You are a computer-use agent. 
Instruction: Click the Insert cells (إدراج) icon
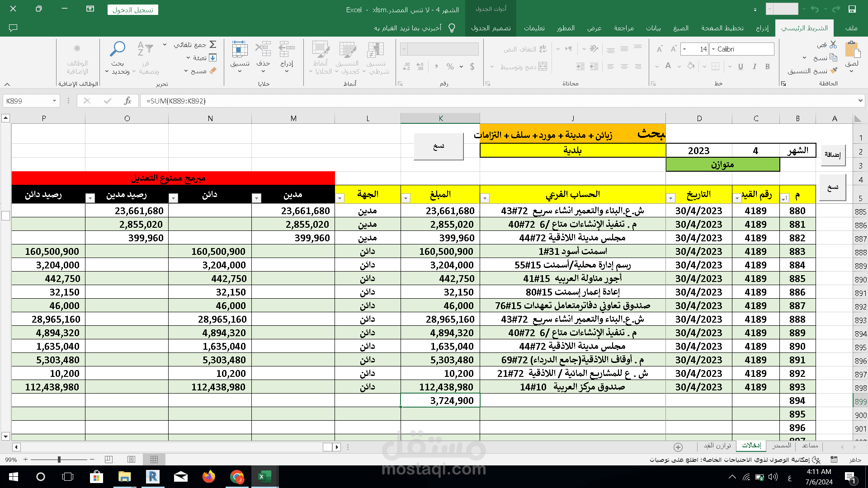(287, 49)
